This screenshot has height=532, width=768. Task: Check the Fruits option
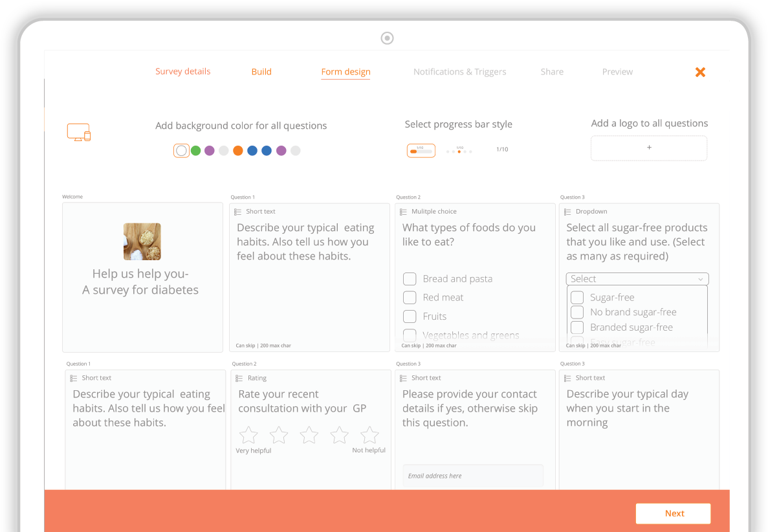pos(410,316)
